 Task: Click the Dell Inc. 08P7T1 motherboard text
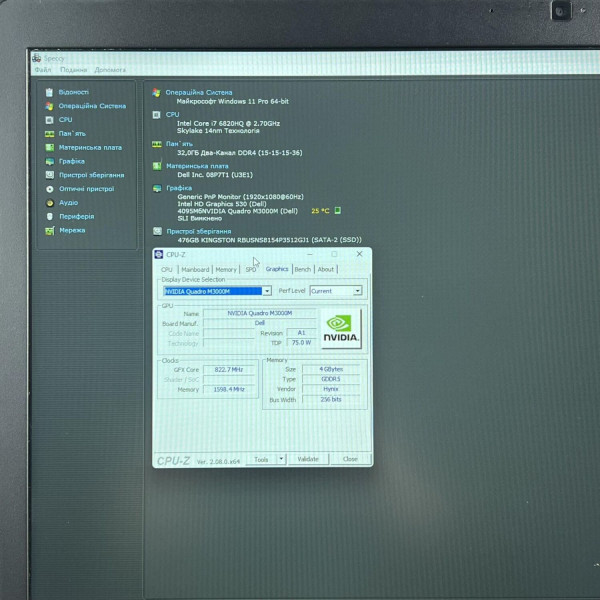point(215,175)
